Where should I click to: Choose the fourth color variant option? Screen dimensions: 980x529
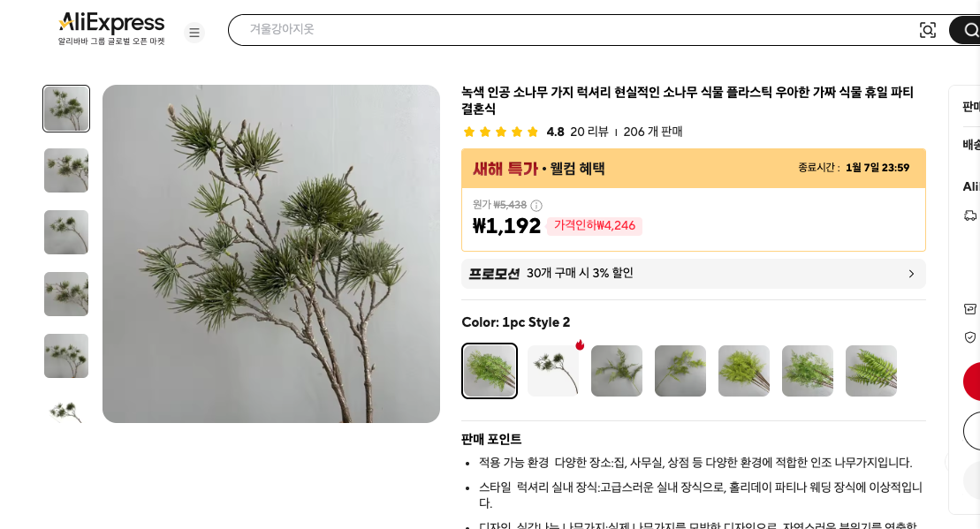coord(680,370)
